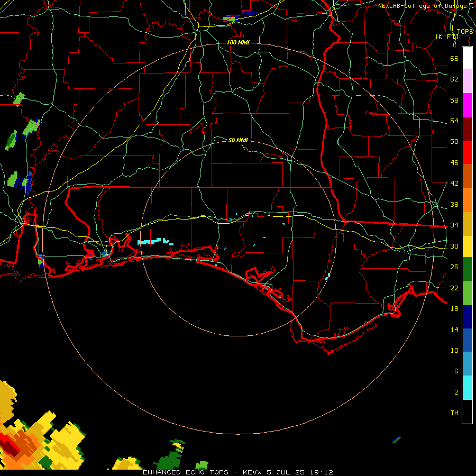This screenshot has width=476, height=476.
Task: Click the magenta swatch between 54 and 58
Action: (467, 105)
